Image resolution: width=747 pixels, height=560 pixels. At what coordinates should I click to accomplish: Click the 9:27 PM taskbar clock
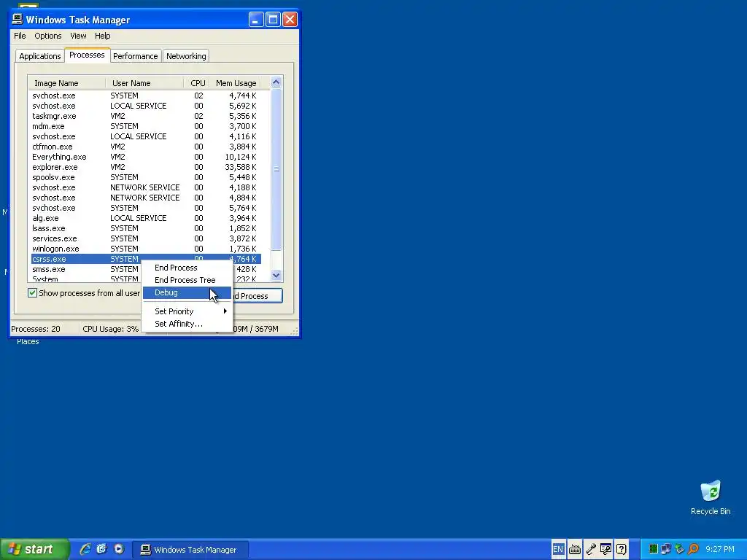click(x=720, y=550)
